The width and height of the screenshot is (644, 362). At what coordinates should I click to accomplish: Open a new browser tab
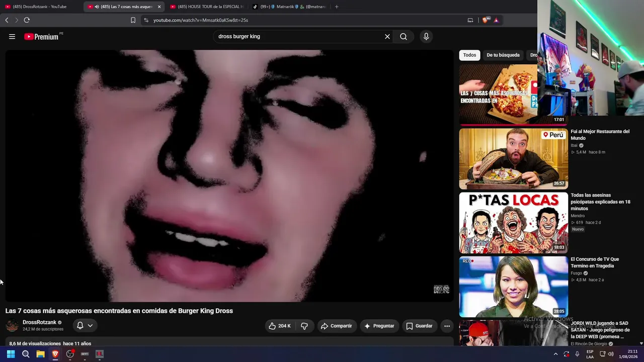[x=337, y=7]
